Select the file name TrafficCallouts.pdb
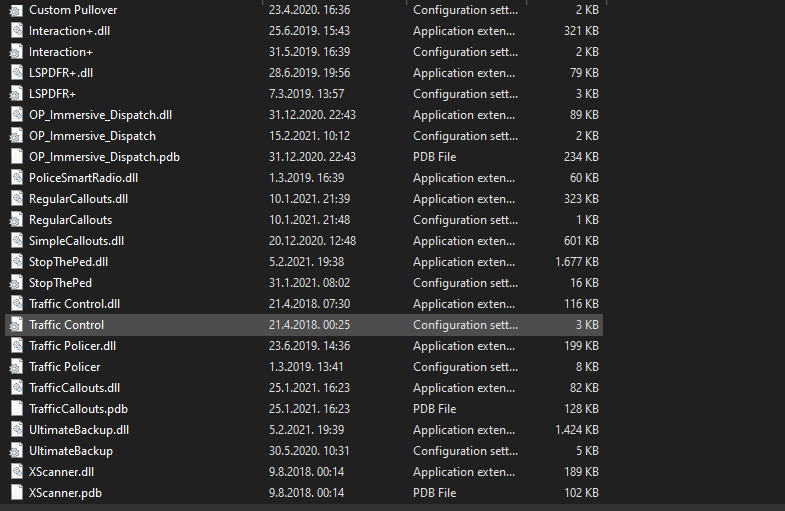This screenshot has width=785, height=511. 79,409
